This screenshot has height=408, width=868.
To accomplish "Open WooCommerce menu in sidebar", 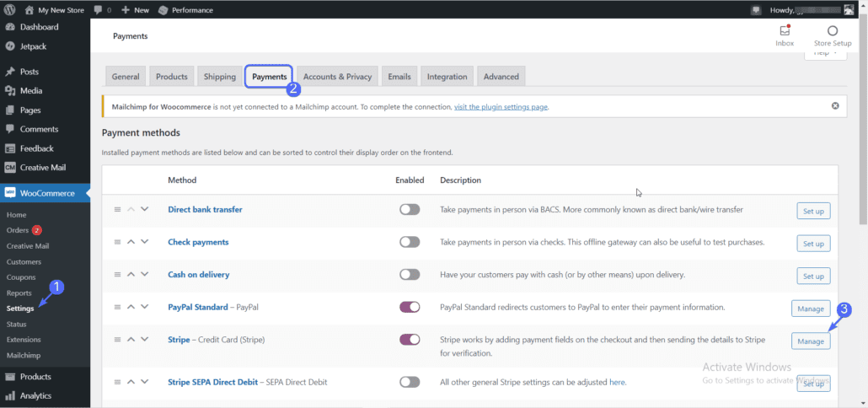I will [x=45, y=193].
